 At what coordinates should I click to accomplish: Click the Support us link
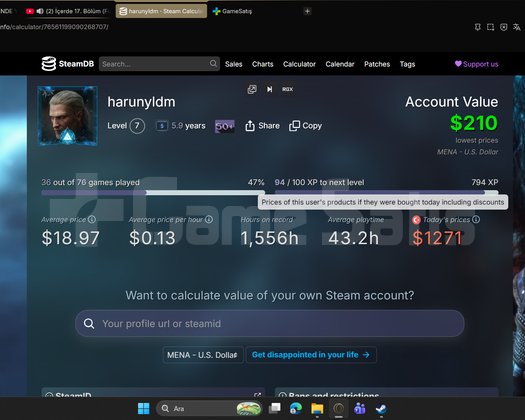476,64
